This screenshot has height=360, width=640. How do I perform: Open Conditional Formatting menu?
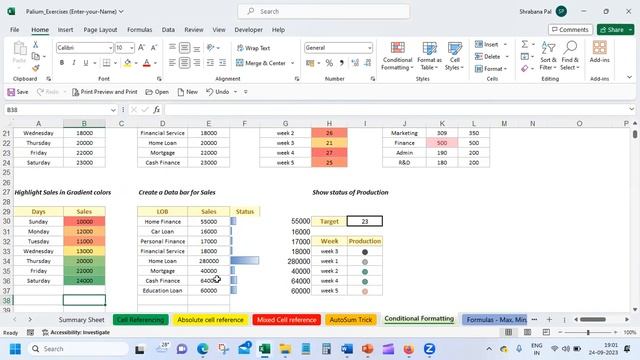click(x=397, y=56)
